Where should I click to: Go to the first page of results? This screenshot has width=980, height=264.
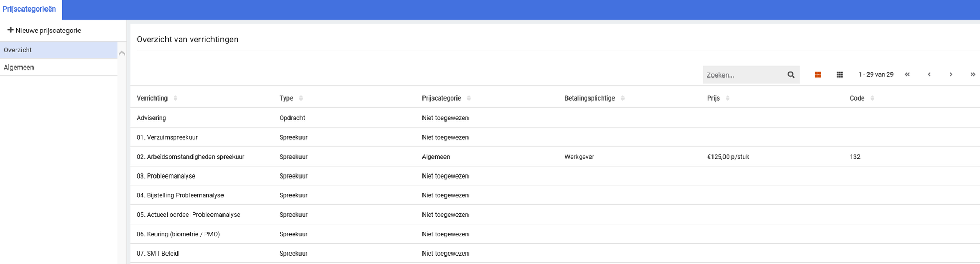[x=907, y=75]
